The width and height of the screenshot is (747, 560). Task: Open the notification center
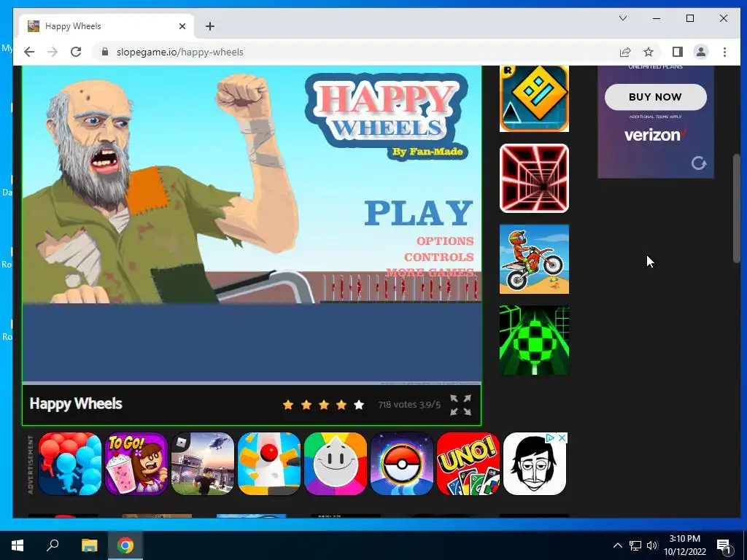(724, 545)
